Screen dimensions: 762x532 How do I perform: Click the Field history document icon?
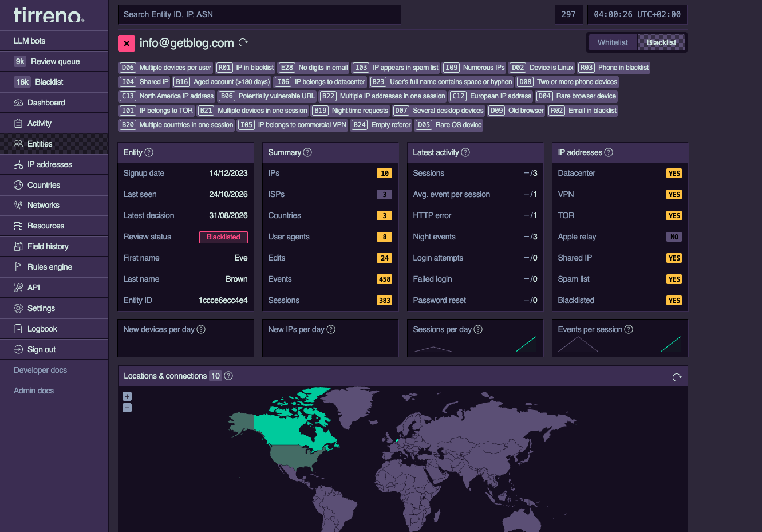[18, 246]
